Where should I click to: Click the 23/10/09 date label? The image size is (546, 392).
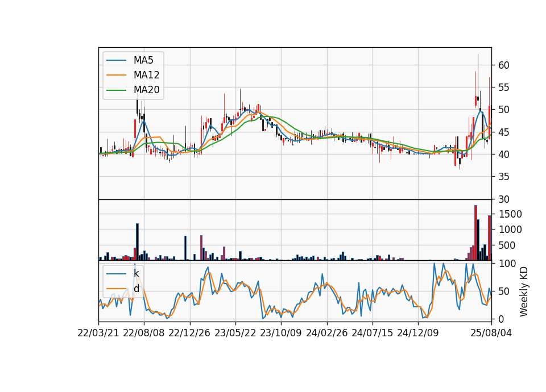280,333
